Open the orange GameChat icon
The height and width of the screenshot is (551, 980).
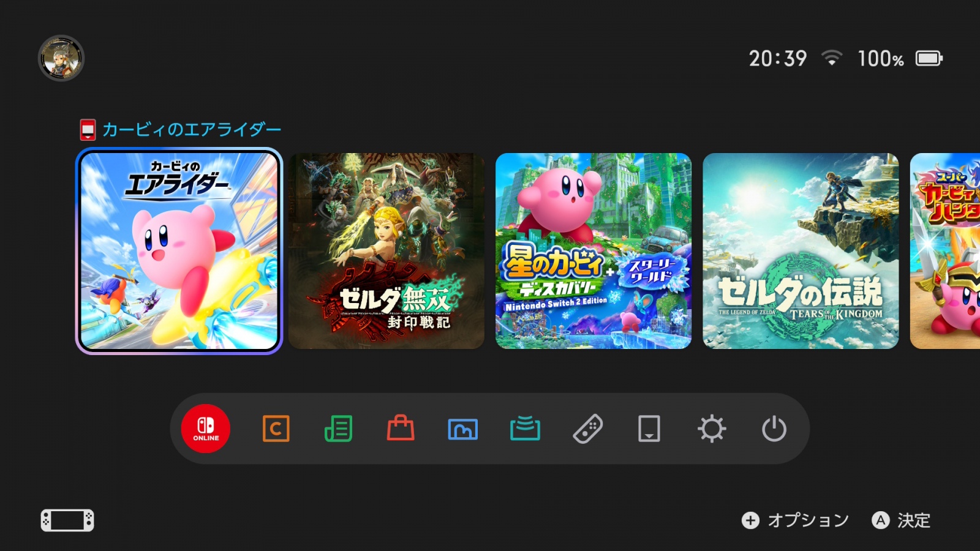[x=276, y=429]
